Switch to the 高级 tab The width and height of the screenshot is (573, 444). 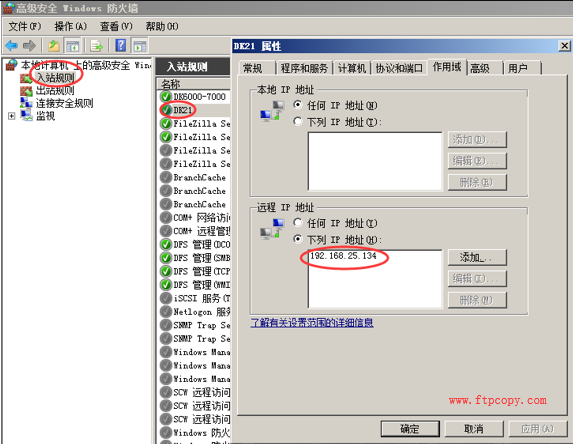[484, 68]
